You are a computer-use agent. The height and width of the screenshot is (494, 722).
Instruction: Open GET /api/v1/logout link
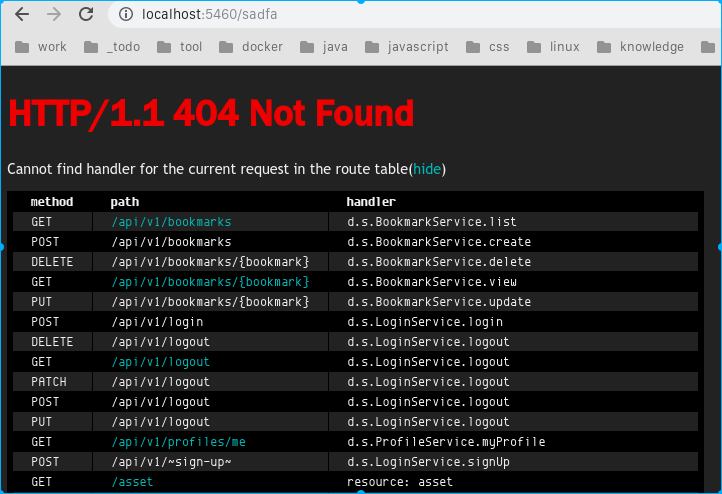[x=160, y=362]
